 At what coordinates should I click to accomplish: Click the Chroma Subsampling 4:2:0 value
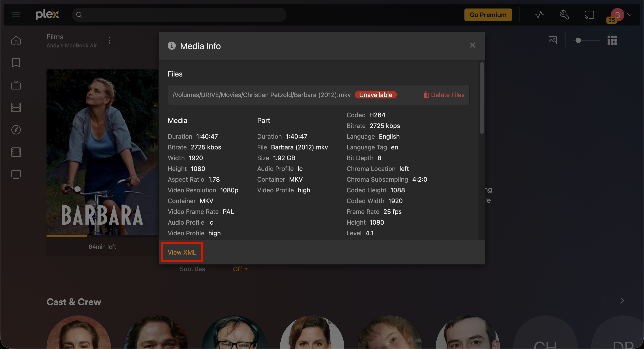tap(419, 179)
